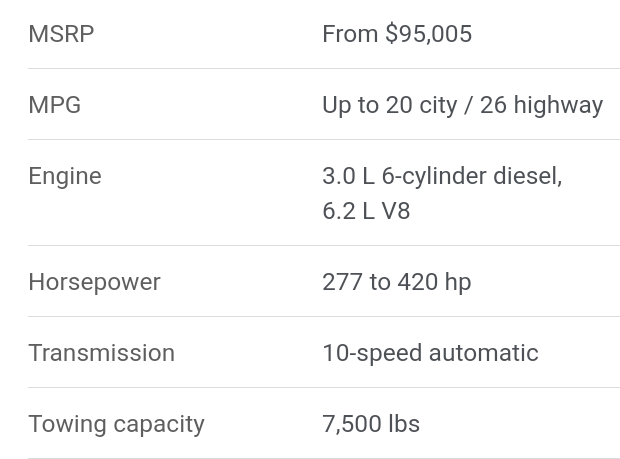Click the word "diesel" in the engine value

click(x=526, y=176)
